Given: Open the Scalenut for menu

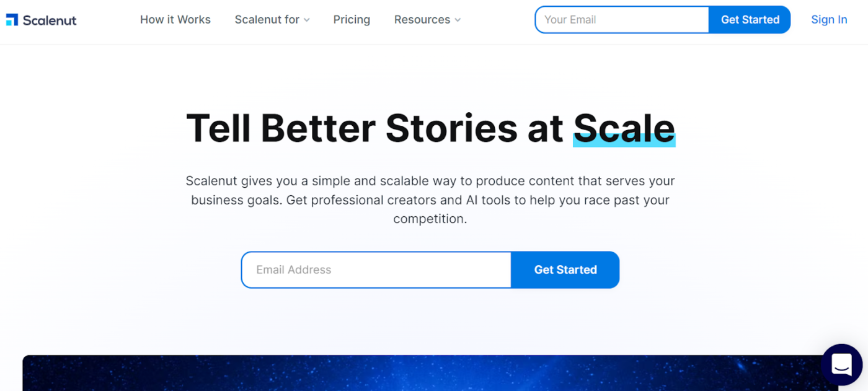Looking at the screenshot, I should [267, 20].
